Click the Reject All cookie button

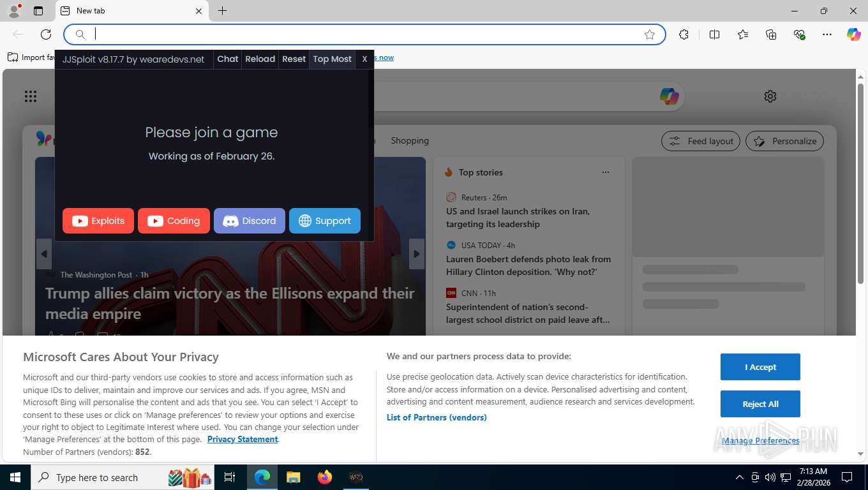[x=760, y=404]
